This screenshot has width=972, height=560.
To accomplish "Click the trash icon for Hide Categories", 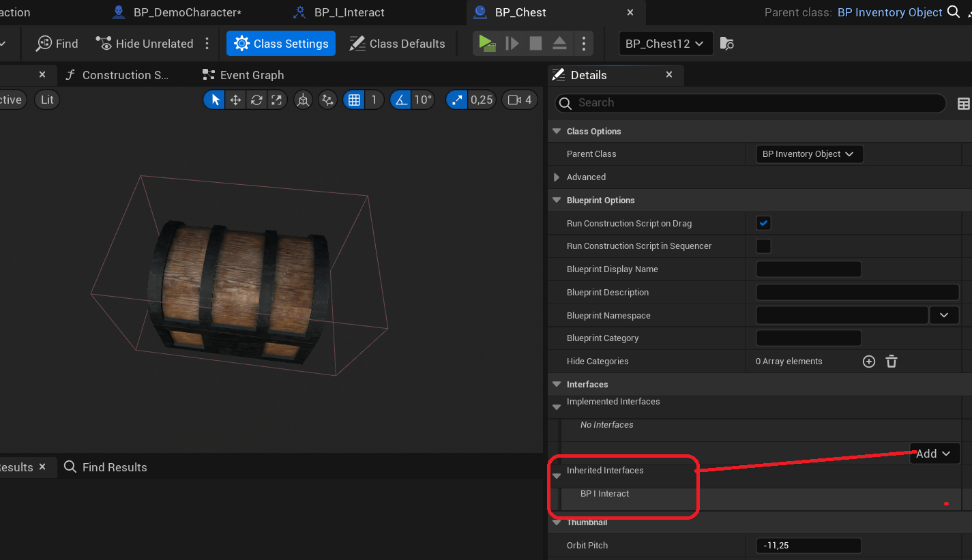I will (892, 362).
